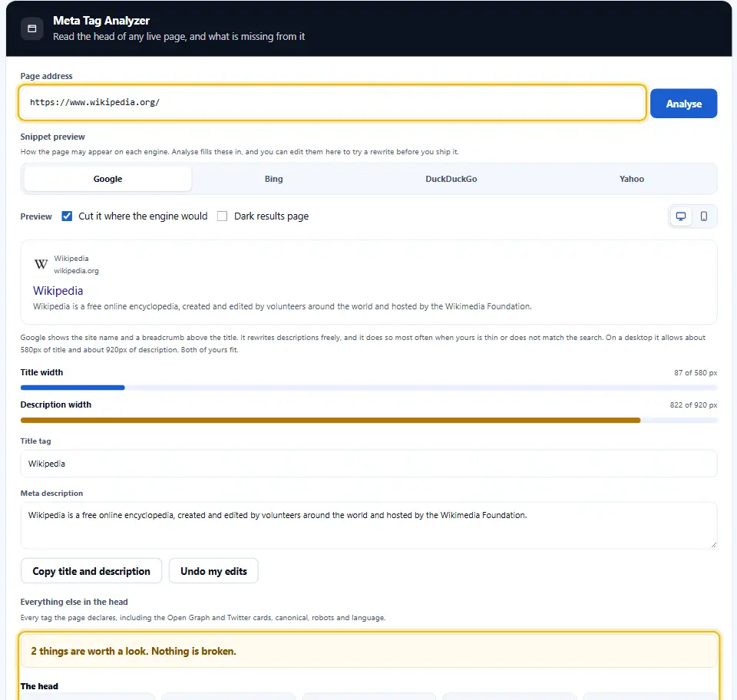Viewport: 737px width, 700px height.
Task: Click the Meta Tag Analyzer logo icon
Action: (32, 28)
